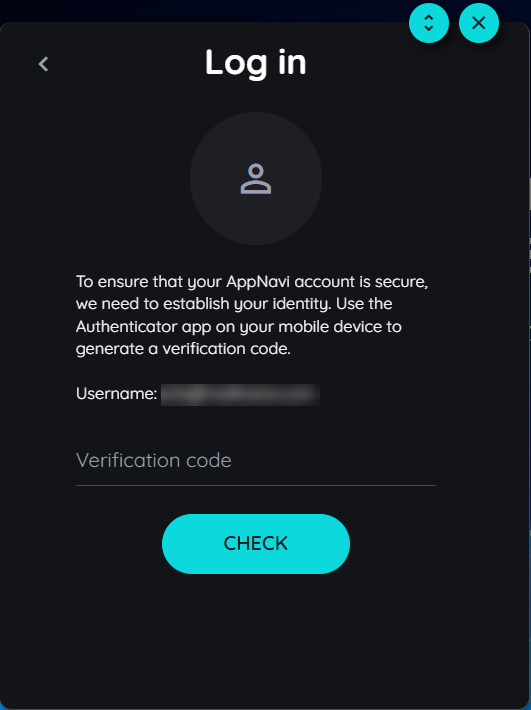Dismiss dialog with the teal X button
The width and height of the screenshot is (531, 710).
[478, 23]
